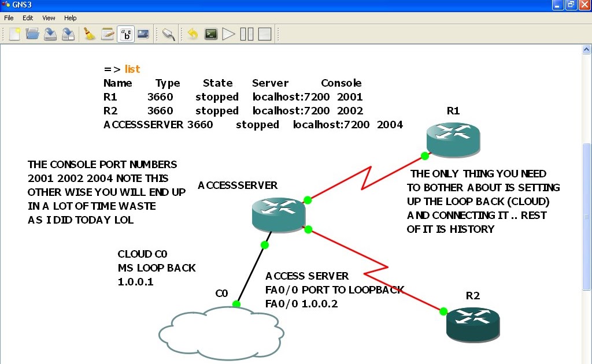Save the topology to another location

(x=68, y=34)
